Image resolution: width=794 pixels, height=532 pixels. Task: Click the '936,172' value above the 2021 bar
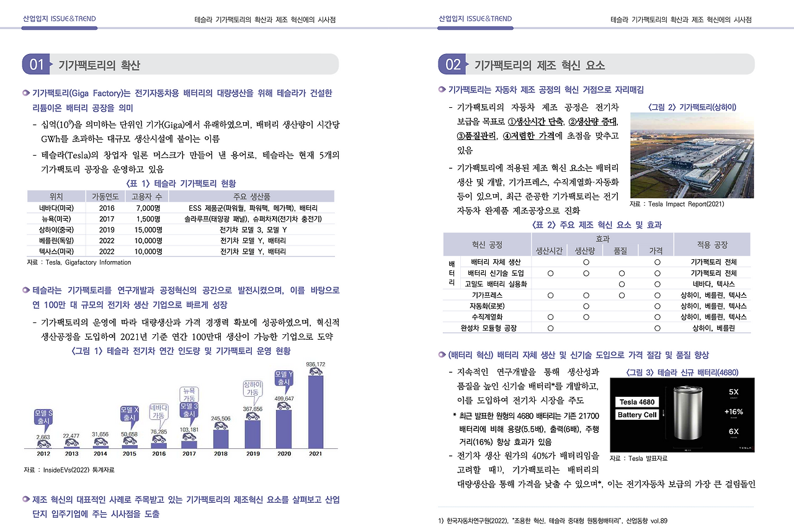click(316, 364)
